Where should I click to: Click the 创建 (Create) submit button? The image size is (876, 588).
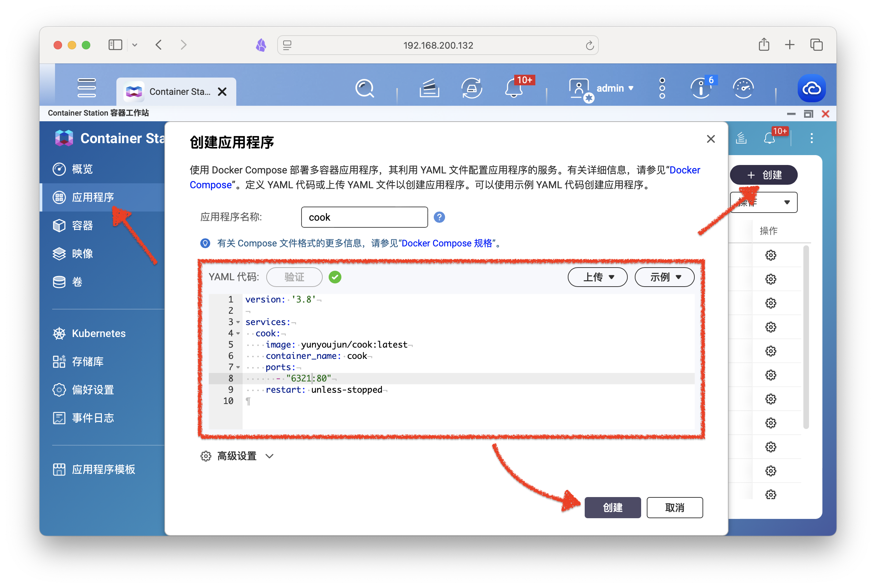pos(612,507)
